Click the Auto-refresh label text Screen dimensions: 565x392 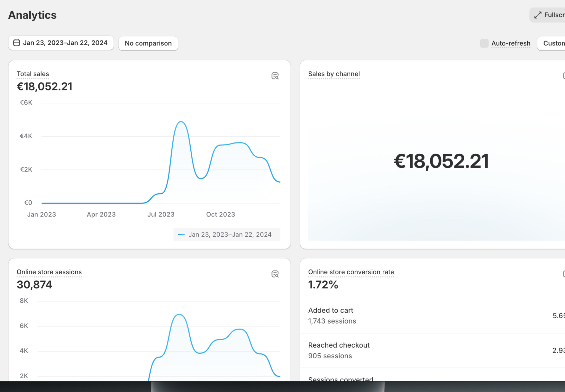[x=511, y=43]
